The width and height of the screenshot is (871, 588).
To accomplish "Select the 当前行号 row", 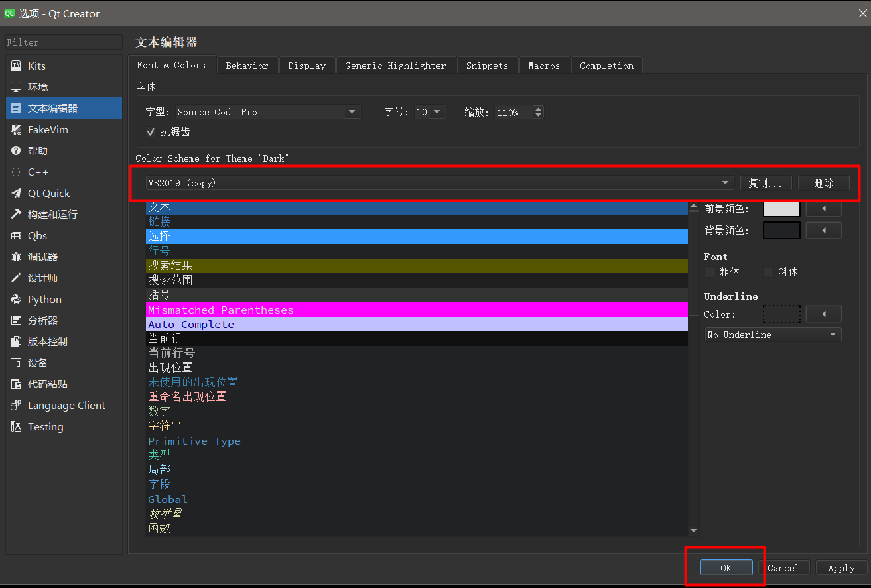I will pos(417,353).
